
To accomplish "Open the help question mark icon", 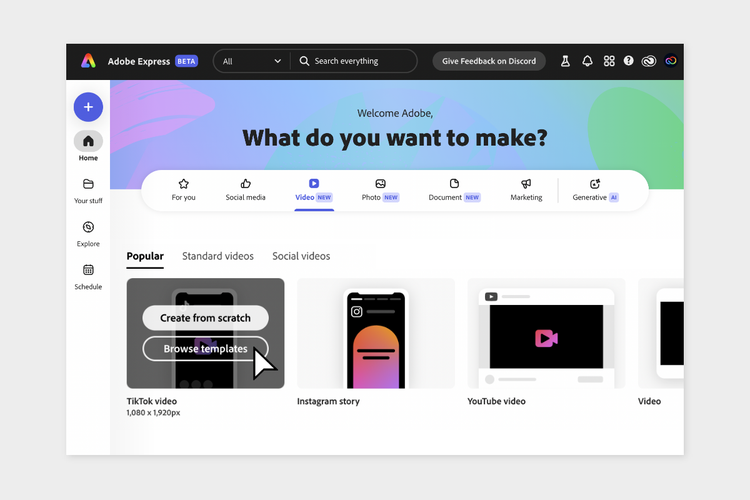I will pos(629,61).
